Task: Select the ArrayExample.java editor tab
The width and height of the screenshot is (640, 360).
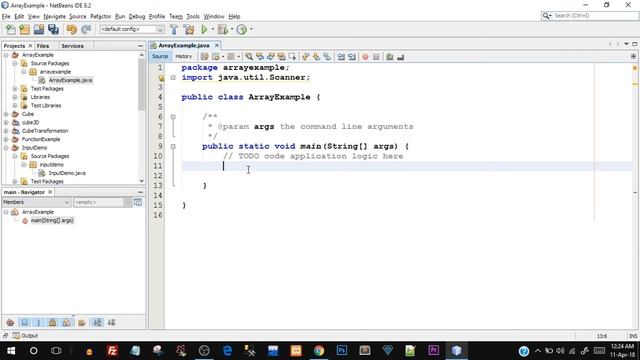Action: [x=184, y=45]
